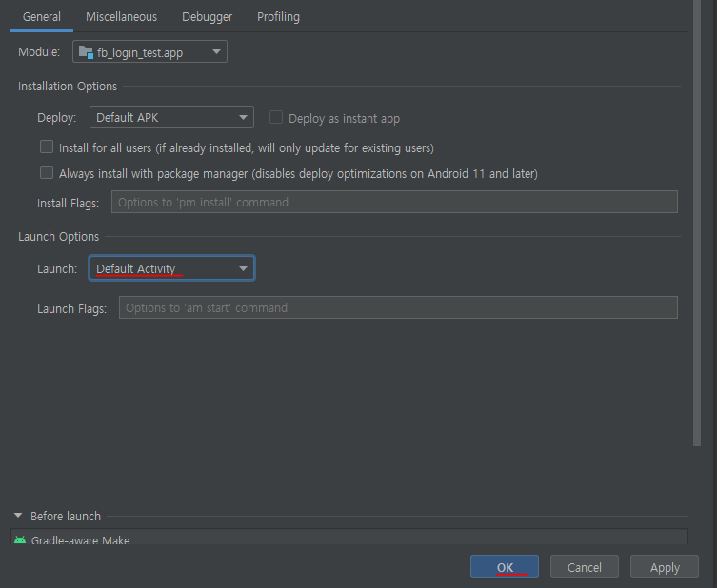Click the Install Flags: label

pyautogui.click(x=69, y=203)
